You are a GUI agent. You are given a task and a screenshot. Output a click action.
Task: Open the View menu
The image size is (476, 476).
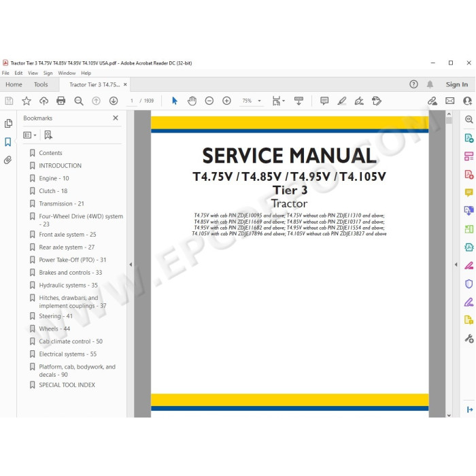coord(33,73)
